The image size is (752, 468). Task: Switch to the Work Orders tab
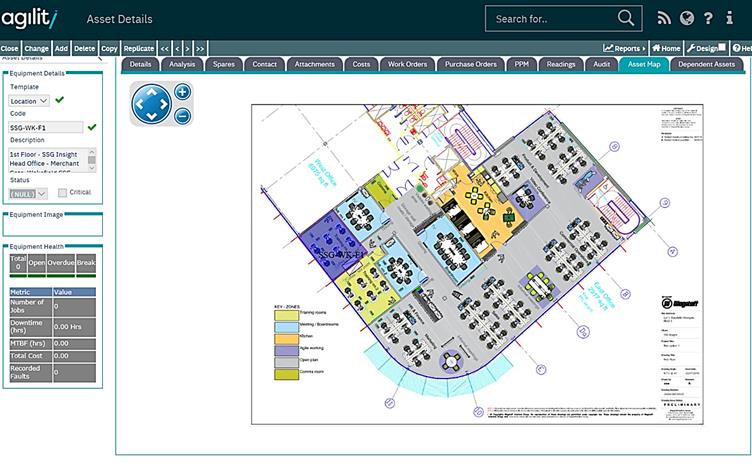(x=407, y=64)
